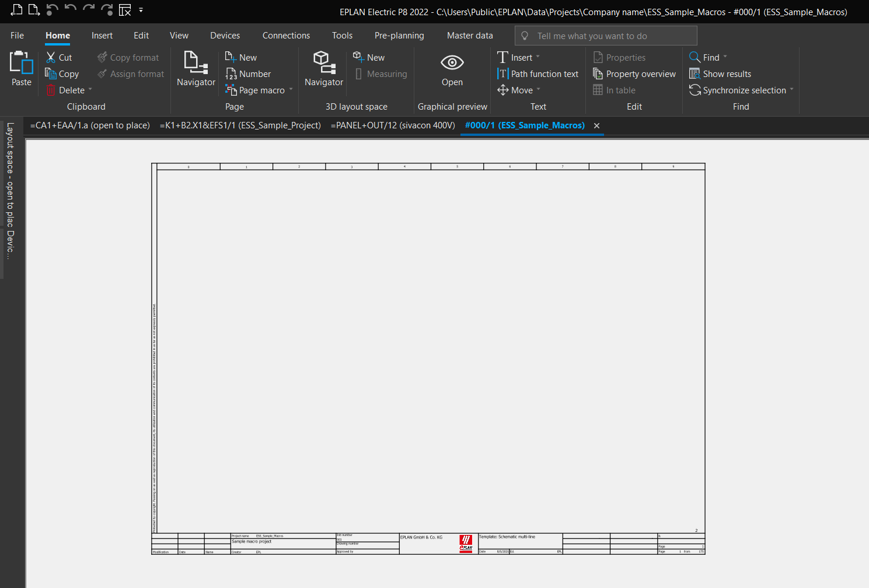Open the 3D layout space Navigator
The width and height of the screenshot is (869, 588).
tap(324, 69)
